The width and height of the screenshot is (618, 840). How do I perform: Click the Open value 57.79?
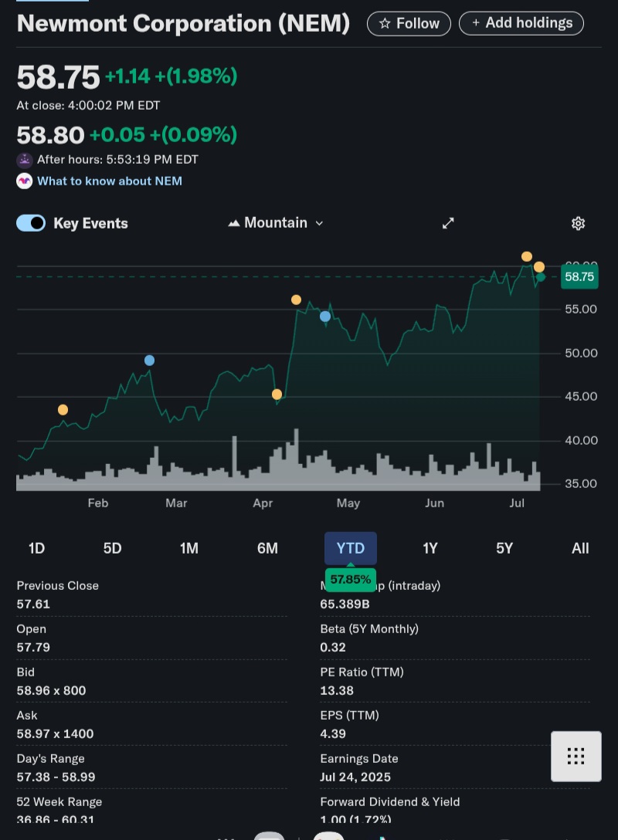33,647
